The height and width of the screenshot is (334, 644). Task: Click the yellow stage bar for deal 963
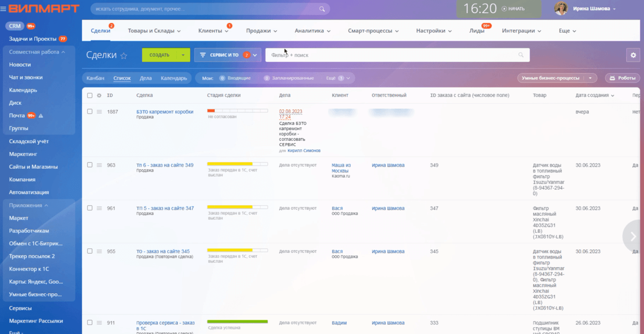(237, 164)
